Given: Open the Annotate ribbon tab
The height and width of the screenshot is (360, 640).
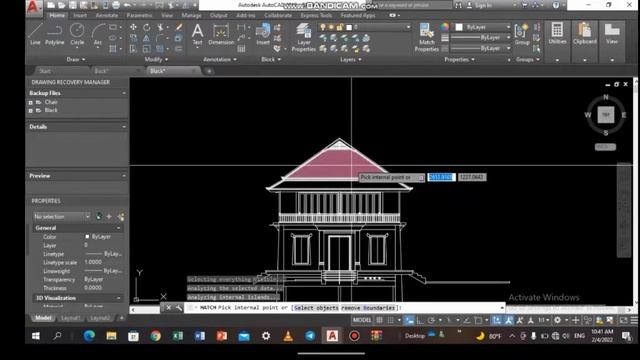Looking at the screenshot, I should [107, 16].
